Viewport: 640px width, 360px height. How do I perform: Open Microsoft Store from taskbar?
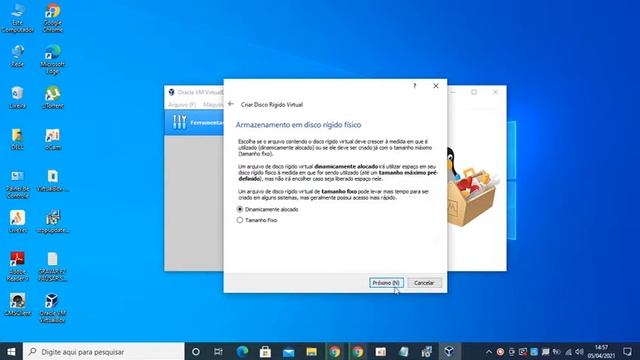coord(265,351)
